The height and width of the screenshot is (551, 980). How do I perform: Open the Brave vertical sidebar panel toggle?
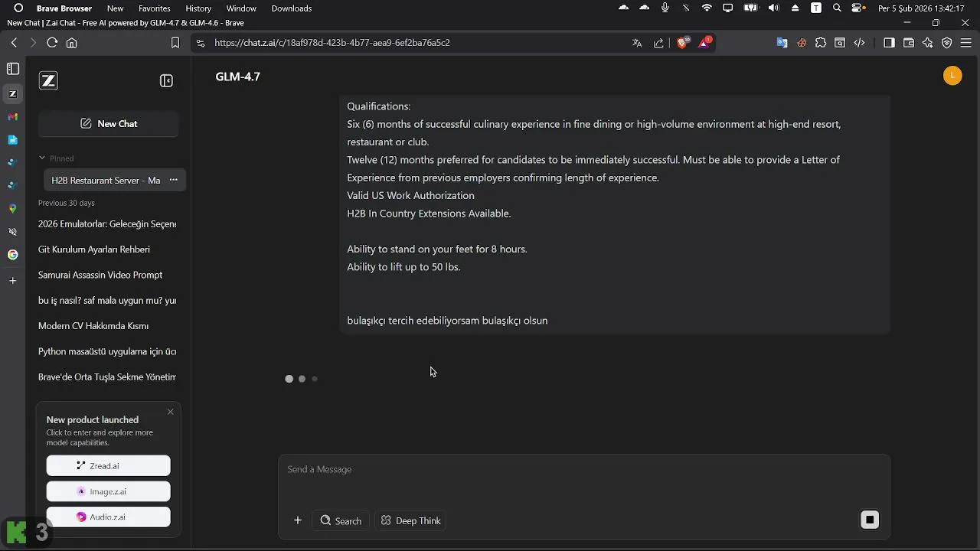(x=13, y=69)
